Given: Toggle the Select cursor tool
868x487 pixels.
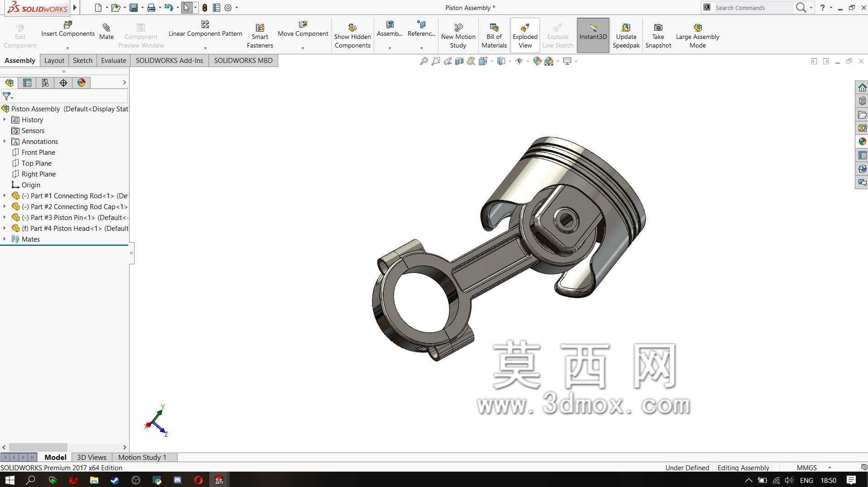Looking at the screenshot, I should (x=187, y=8).
